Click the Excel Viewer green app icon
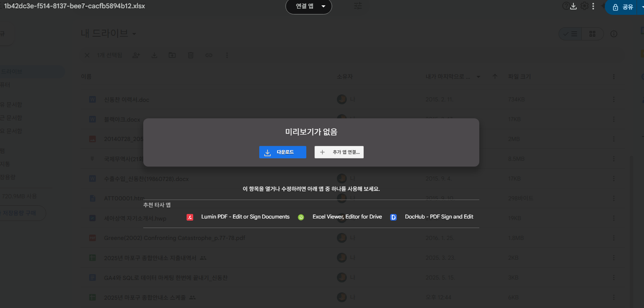Image resolution: width=644 pixels, height=308 pixels. click(301, 217)
